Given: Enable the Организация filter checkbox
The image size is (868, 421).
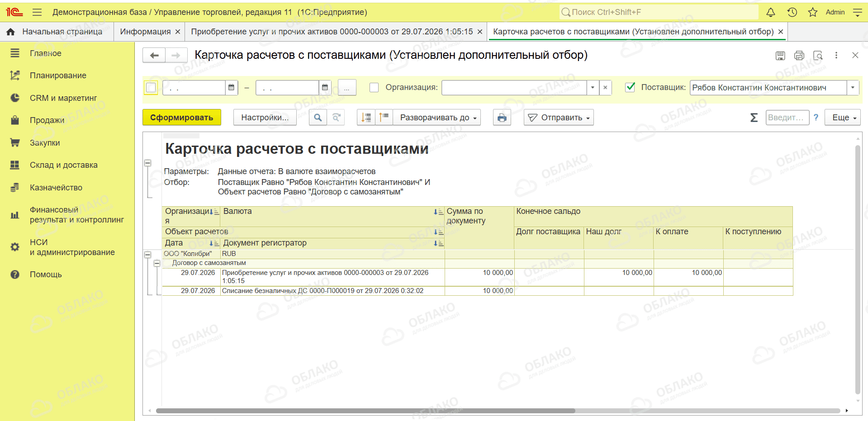Looking at the screenshot, I should click(x=374, y=87).
